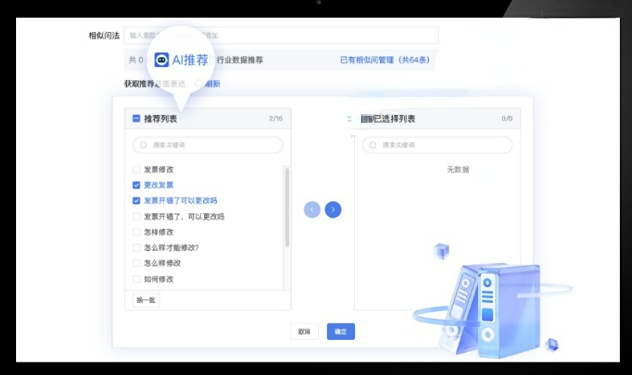Switch to the 行业数据推荐 tab

tap(240, 60)
